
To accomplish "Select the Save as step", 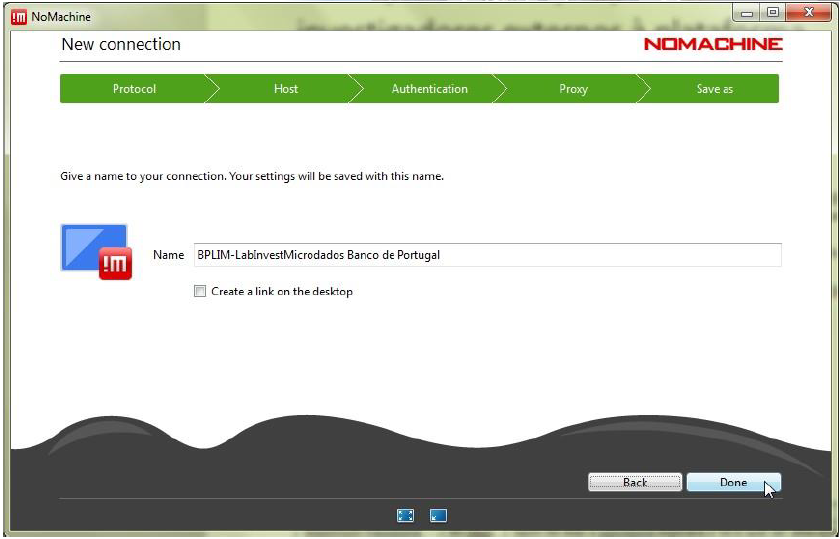I will coord(714,89).
